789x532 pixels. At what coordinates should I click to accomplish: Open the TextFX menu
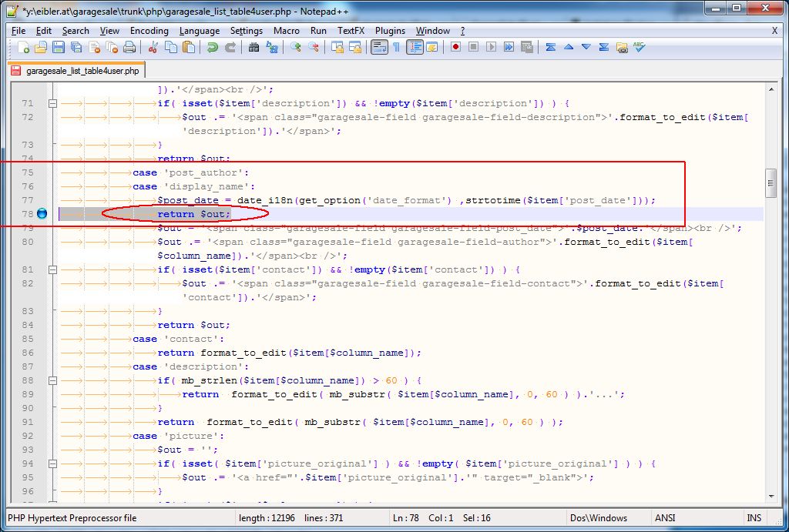(x=351, y=31)
